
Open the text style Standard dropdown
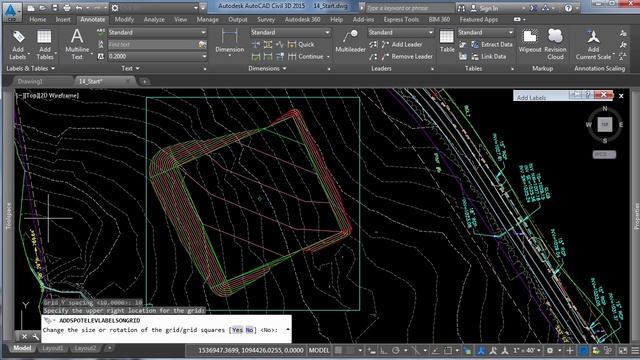tap(157, 32)
